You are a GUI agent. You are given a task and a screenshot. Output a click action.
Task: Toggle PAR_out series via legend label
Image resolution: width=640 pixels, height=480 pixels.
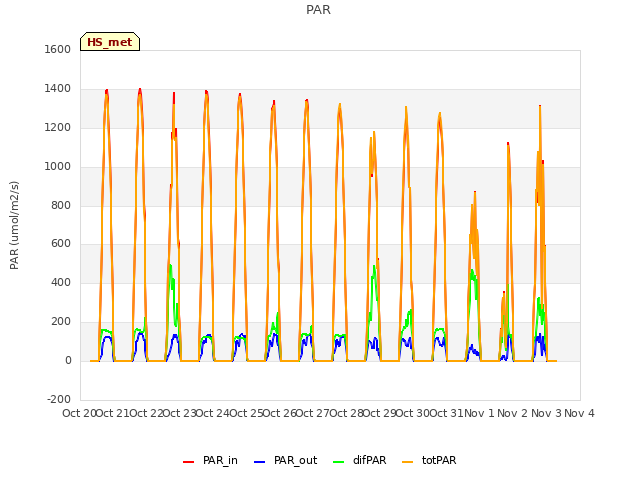pyautogui.click(x=296, y=460)
